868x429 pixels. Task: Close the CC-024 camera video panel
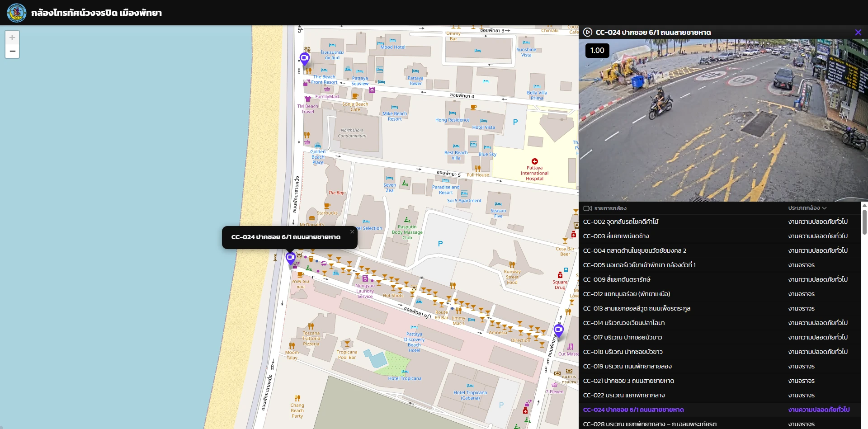[x=858, y=32]
